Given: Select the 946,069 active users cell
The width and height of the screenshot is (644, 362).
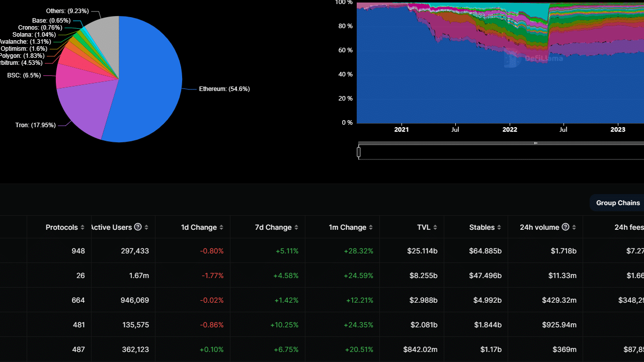Looking at the screenshot, I should point(135,300).
